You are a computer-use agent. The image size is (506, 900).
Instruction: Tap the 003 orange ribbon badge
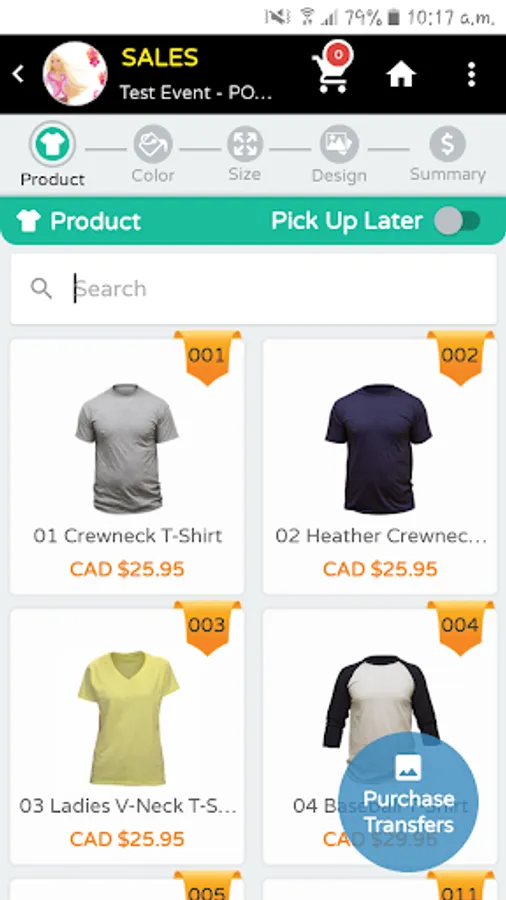tap(207, 628)
